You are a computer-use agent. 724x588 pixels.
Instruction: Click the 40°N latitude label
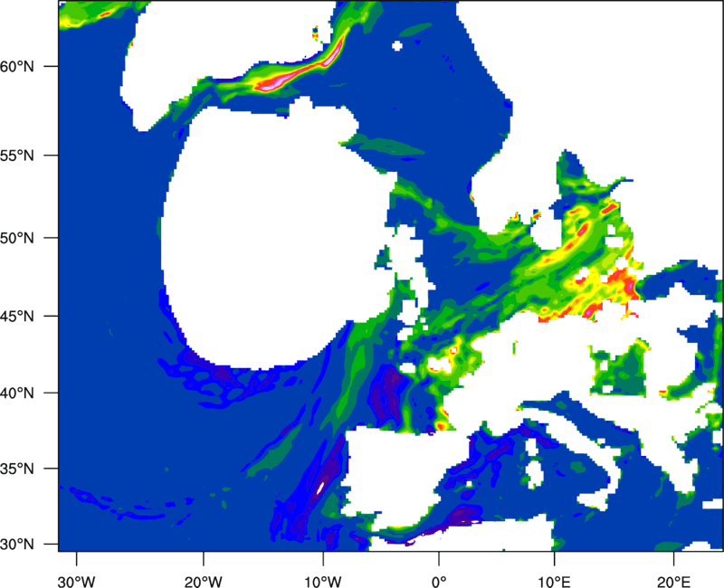(x=16, y=393)
